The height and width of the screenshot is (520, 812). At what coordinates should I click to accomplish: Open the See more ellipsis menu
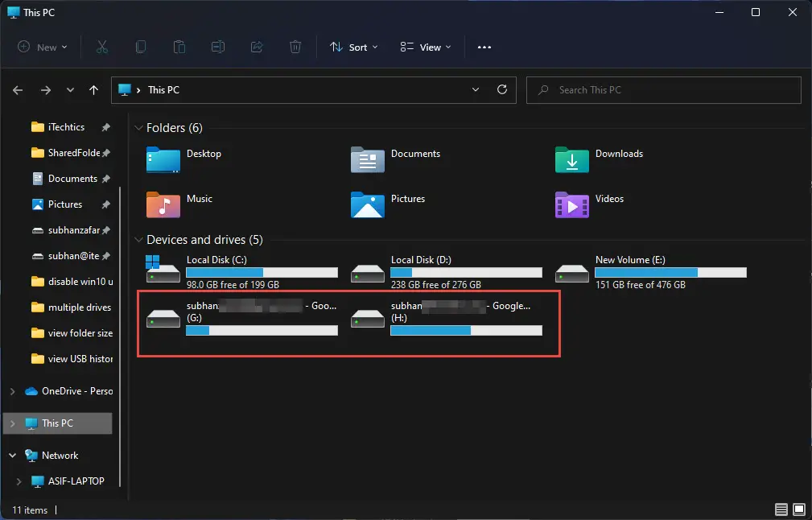click(484, 47)
